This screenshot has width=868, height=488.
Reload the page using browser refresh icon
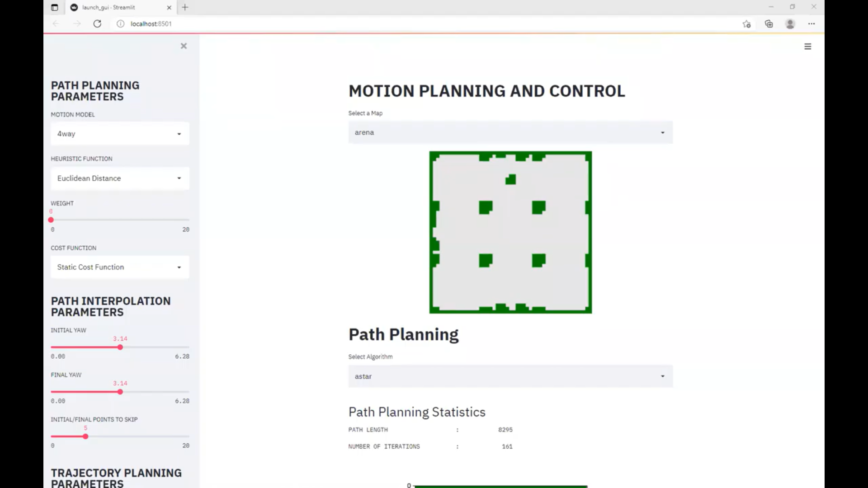97,23
